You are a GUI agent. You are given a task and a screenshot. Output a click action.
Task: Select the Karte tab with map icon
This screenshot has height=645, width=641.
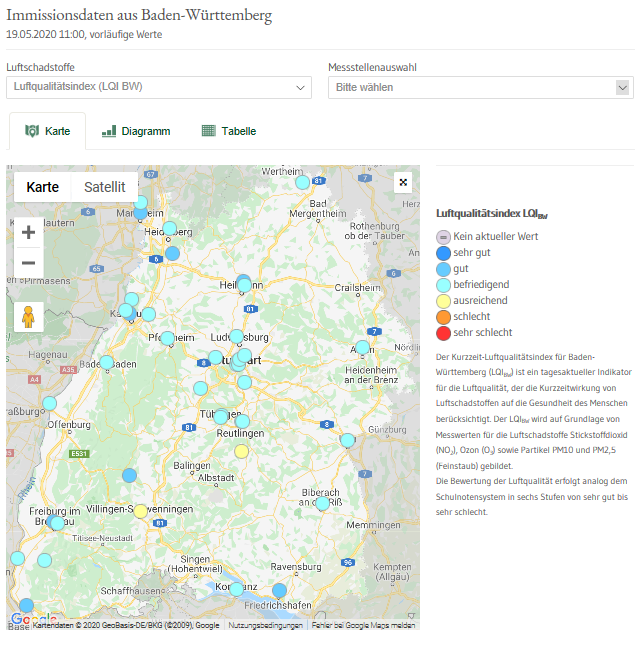(x=47, y=131)
